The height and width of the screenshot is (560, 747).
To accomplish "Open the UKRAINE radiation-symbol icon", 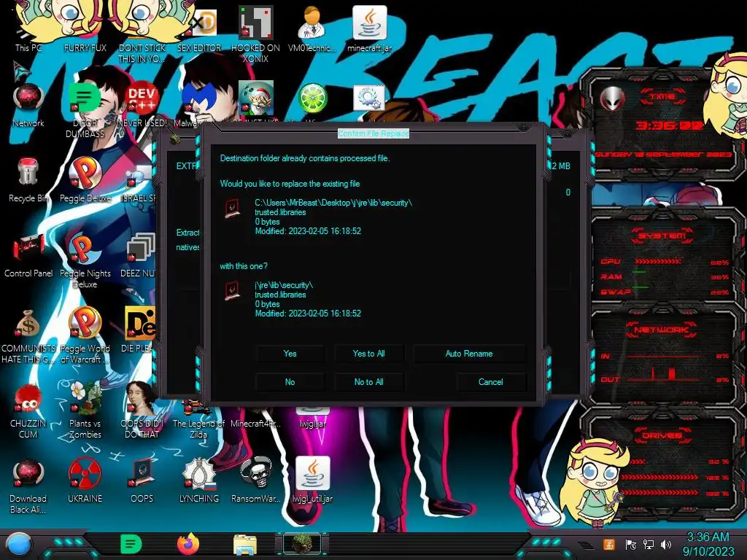I will point(85,481).
